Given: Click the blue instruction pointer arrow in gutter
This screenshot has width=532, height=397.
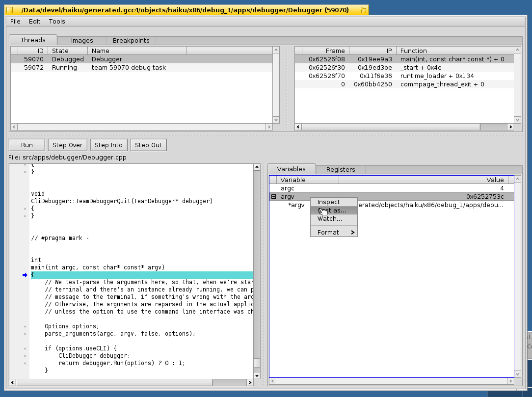Looking at the screenshot, I should 25,275.
